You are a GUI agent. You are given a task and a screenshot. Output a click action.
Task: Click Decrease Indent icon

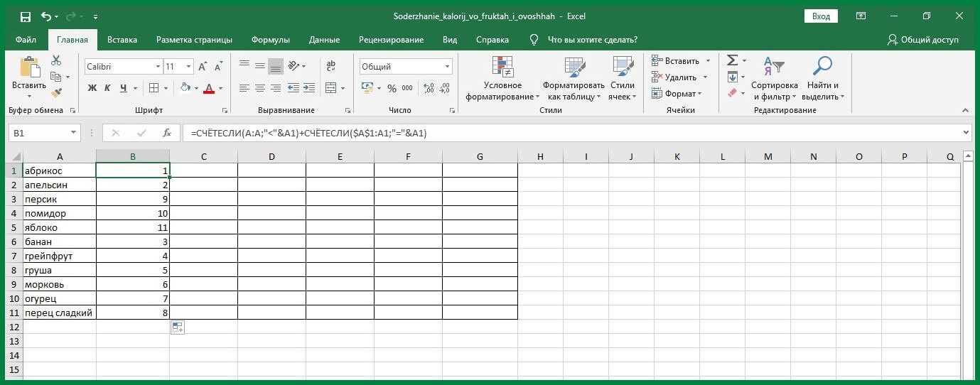(x=294, y=88)
